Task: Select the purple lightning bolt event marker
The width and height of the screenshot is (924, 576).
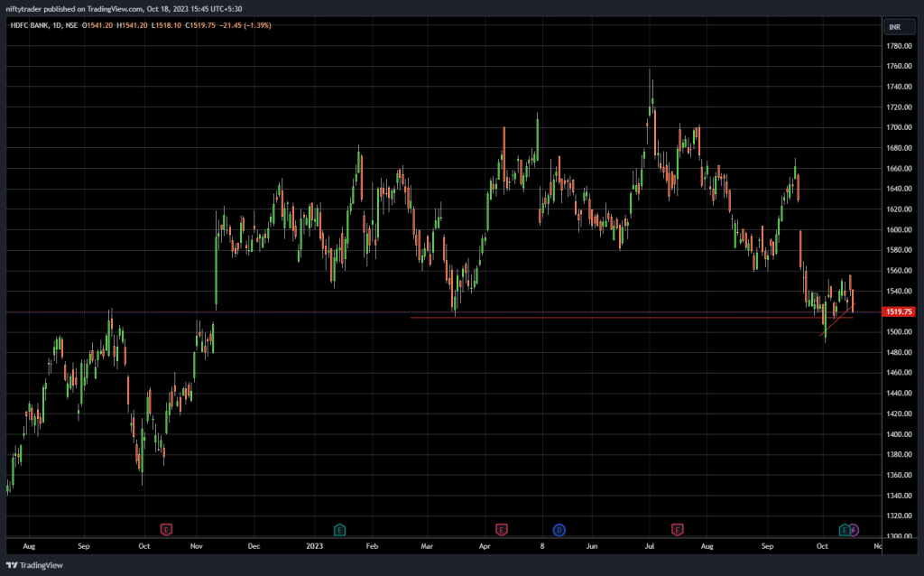Action: point(854,530)
